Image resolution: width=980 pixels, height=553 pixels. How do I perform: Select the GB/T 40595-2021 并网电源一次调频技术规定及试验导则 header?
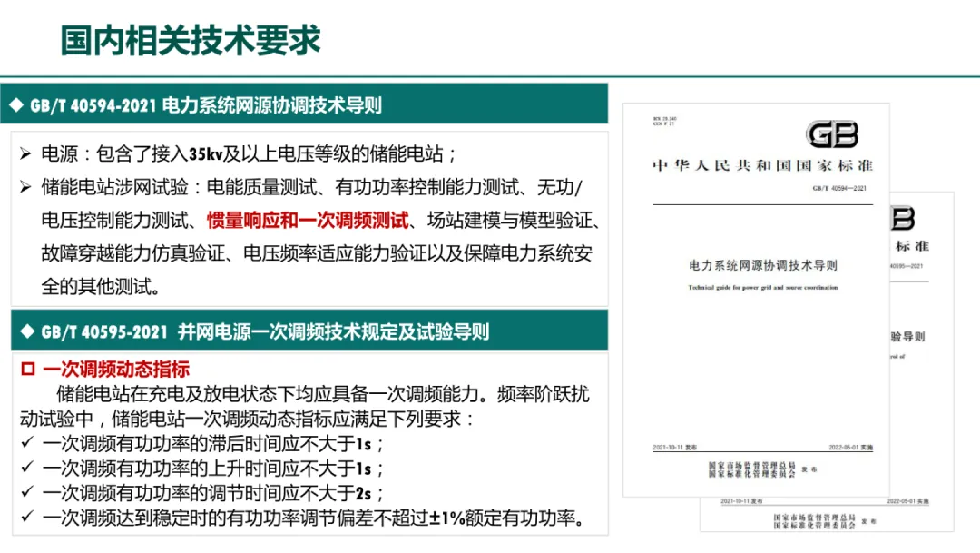point(309,331)
